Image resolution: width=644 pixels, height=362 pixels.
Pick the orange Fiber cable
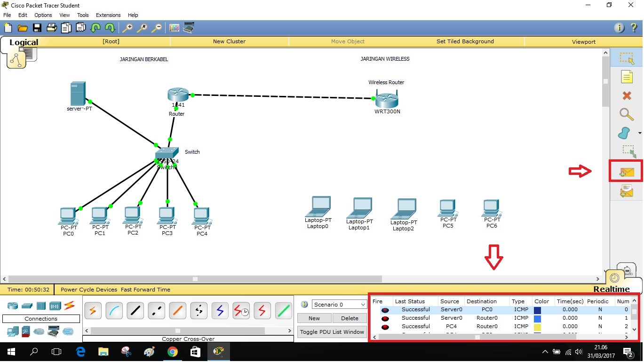(177, 311)
